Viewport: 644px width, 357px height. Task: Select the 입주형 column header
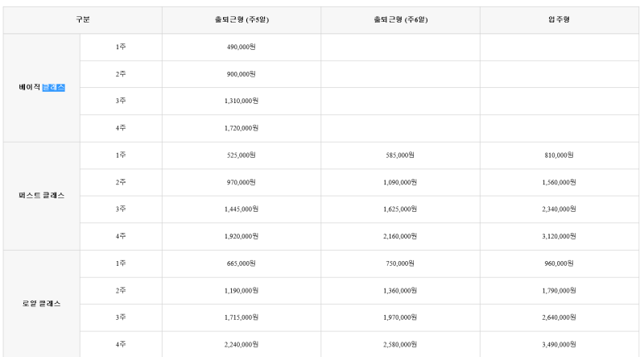[x=559, y=19]
